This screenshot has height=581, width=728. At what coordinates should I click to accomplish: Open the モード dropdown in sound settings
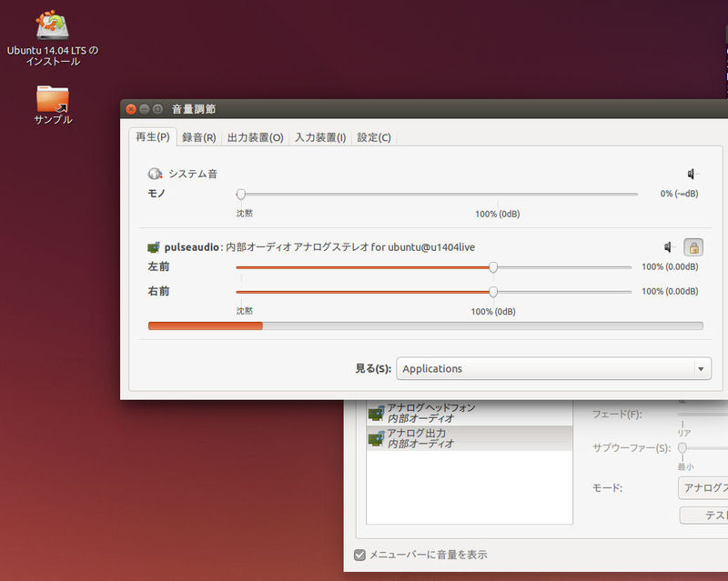(703, 488)
